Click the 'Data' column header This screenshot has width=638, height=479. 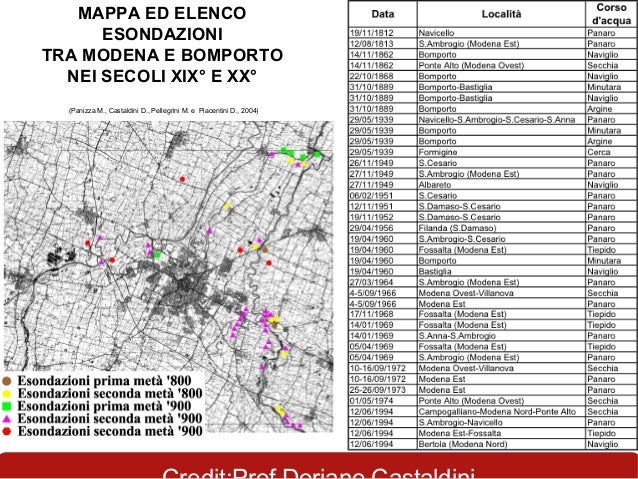382,14
